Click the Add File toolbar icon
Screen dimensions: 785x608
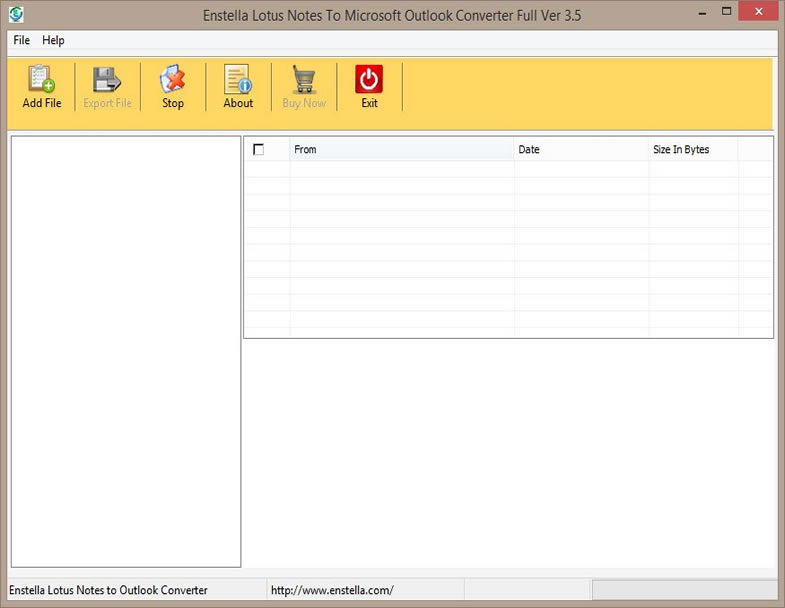41,80
